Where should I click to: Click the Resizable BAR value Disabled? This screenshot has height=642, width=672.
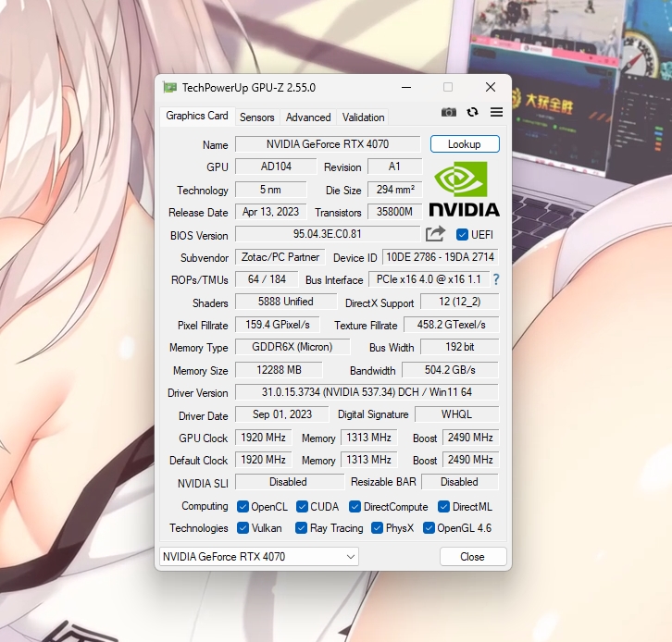click(459, 482)
